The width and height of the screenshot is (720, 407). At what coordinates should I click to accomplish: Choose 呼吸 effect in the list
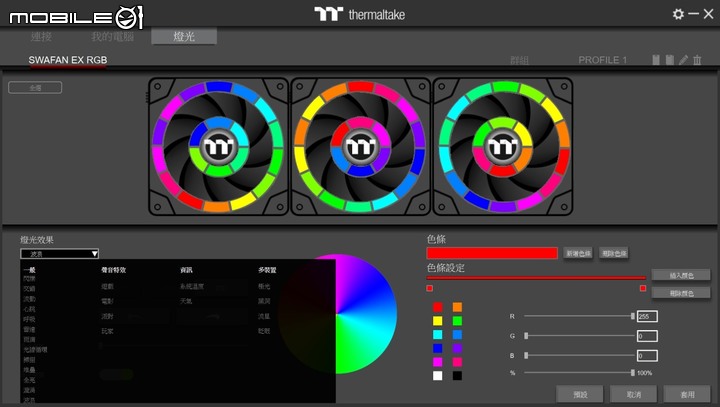point(29,319)
